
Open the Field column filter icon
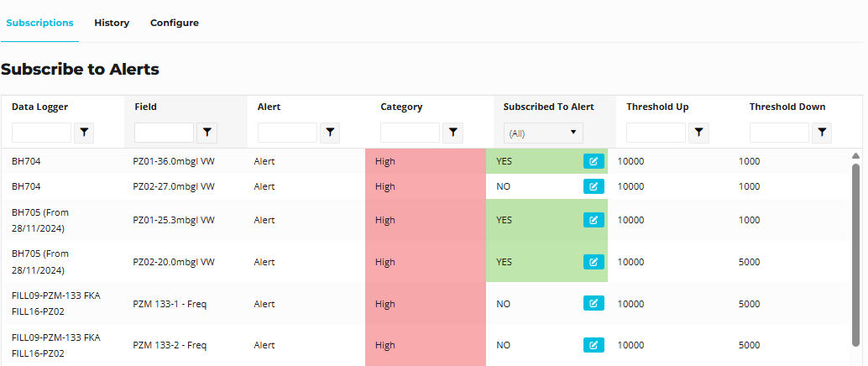(207, 133)
